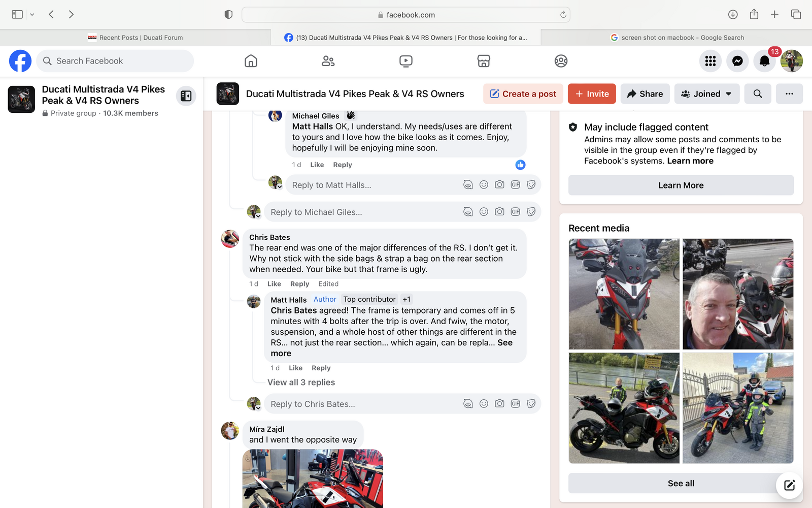812x508 pixels.
Task: Click the Invite button
Action: click(592, 93)
